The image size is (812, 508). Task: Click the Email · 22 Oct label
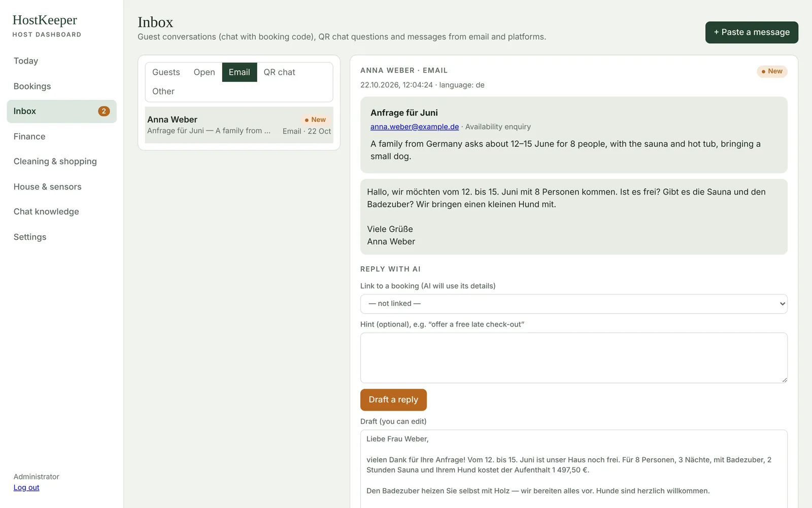pos(307,132)
